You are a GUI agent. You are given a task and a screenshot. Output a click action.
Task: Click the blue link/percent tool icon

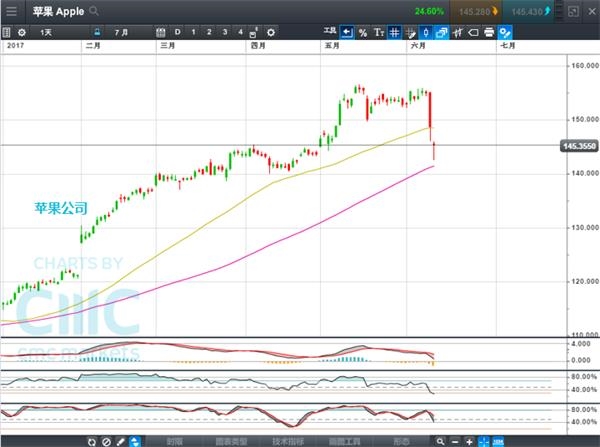(505, 33)
